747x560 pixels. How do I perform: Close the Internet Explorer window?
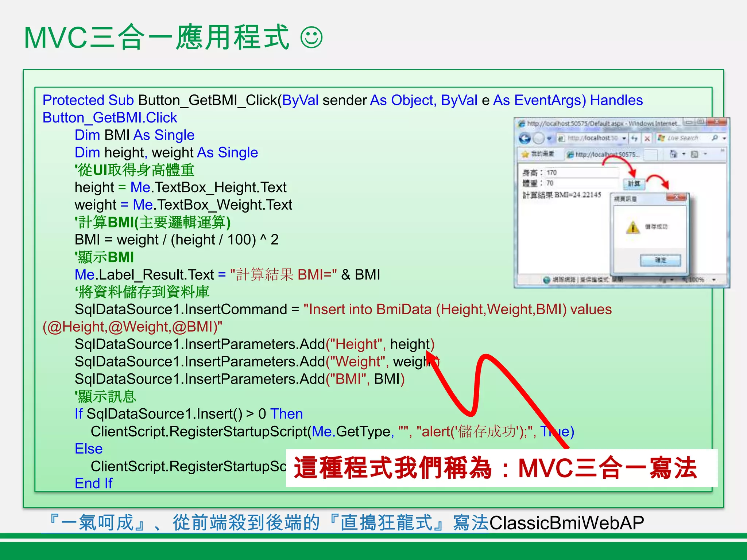click(x=716, y=122)
